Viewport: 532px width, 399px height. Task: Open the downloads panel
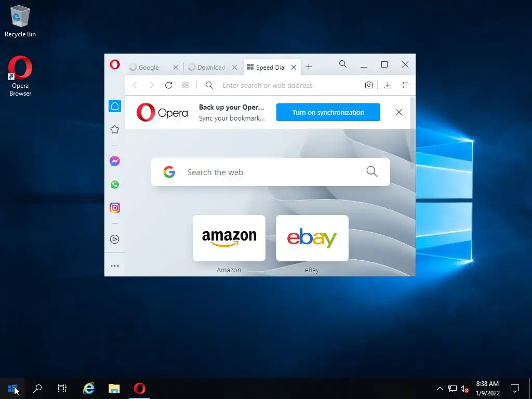tap(388, 85)
